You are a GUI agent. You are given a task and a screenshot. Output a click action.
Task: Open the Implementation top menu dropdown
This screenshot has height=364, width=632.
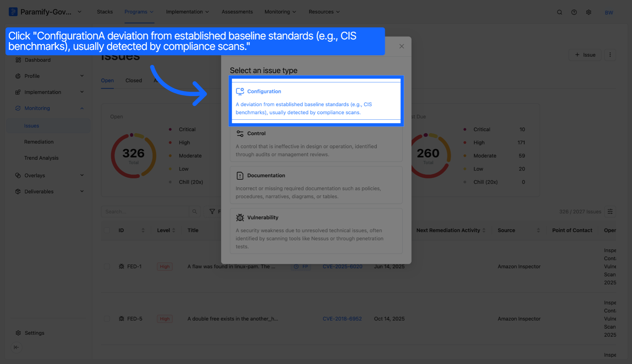click(187, 12)
